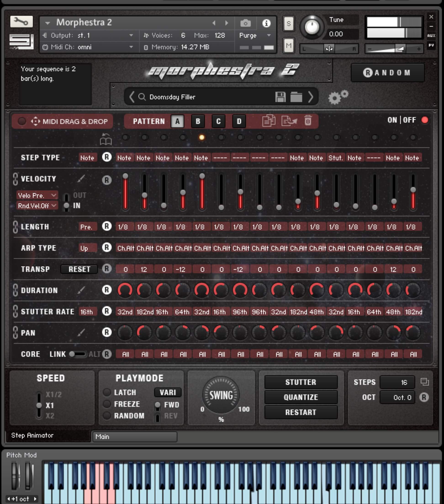Open the gears settings icon
The height and width of the screenshot is (504, 444).
[x=338, y=97]
